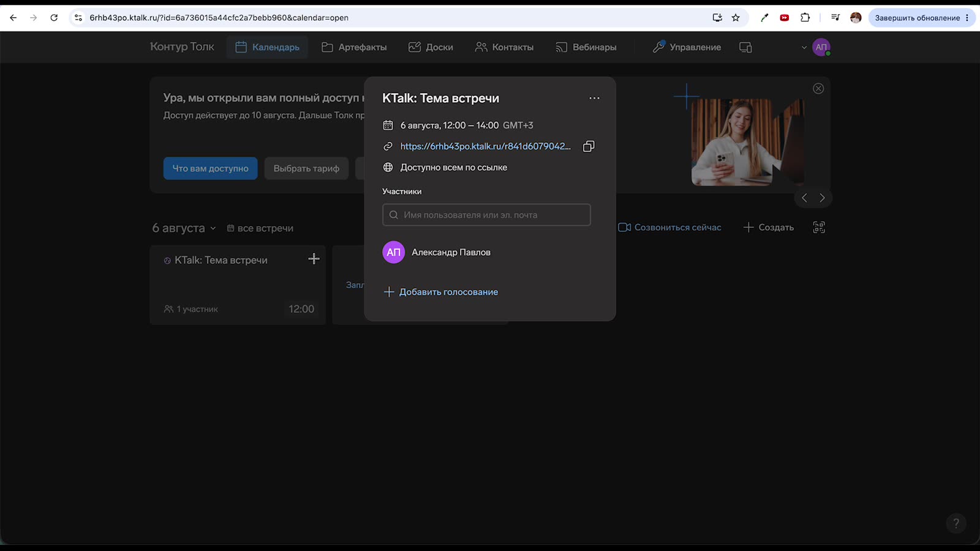The image size is (980, 551).
Task: Install the web app from the address bar
Action: coord(717,18)
